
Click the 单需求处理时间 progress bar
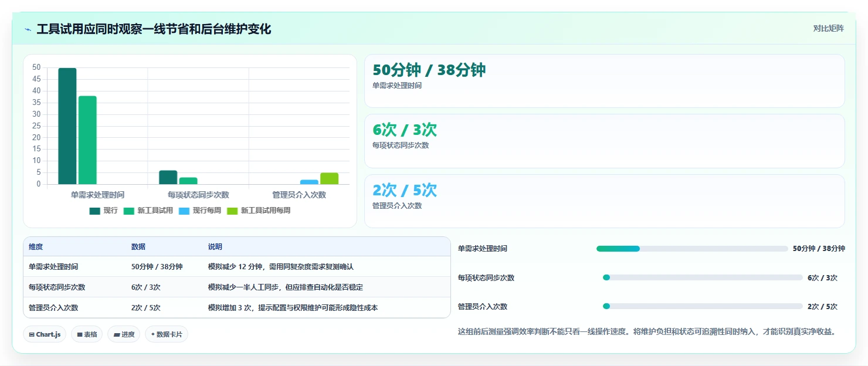click(692, 249)
